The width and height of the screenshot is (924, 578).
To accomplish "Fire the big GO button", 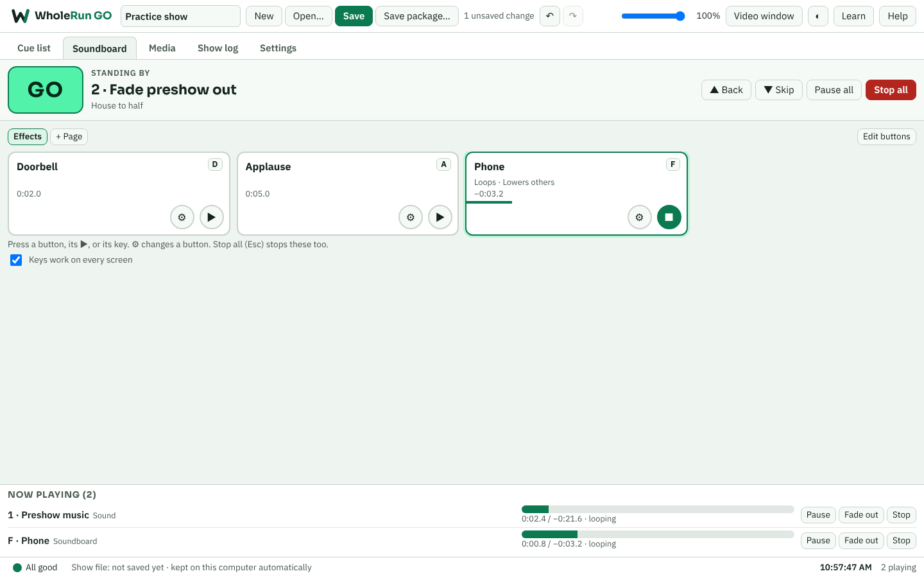I will (x=46, y=90).
